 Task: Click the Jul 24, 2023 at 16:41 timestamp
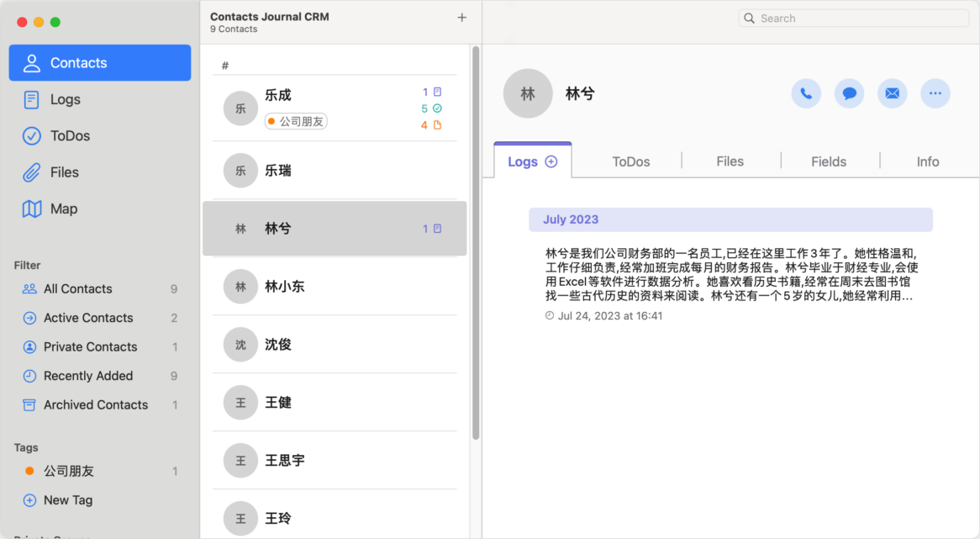(x=610, y=316)
